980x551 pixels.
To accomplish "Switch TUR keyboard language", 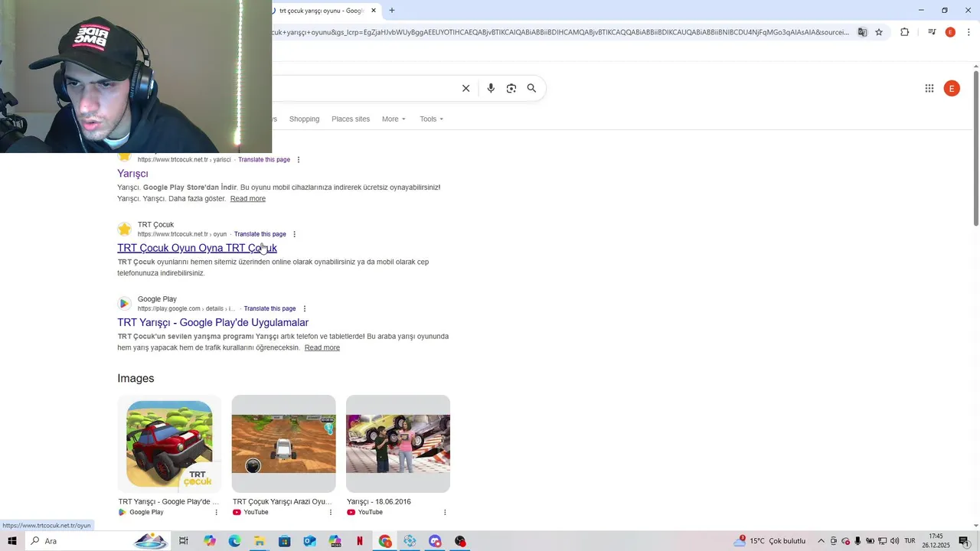I will [910, 541].
